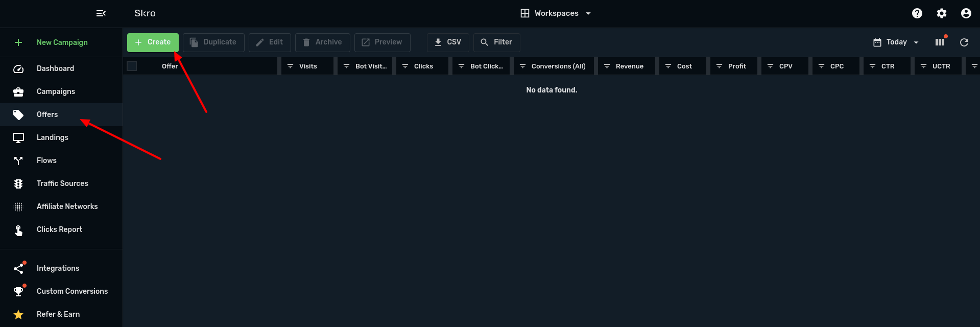
Task: Click the user account profile icon
Action: (x=966, y=13)
